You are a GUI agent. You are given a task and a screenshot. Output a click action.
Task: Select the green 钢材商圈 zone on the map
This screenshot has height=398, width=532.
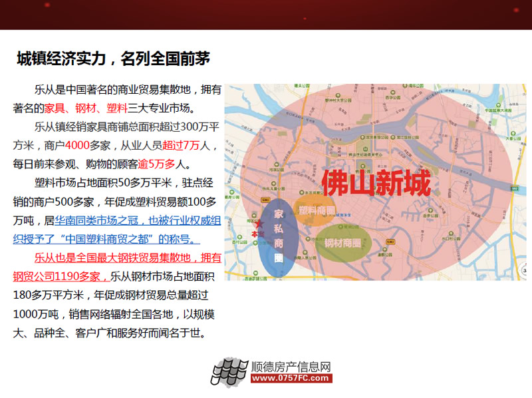pyautogui.click(x=342, y=243)
